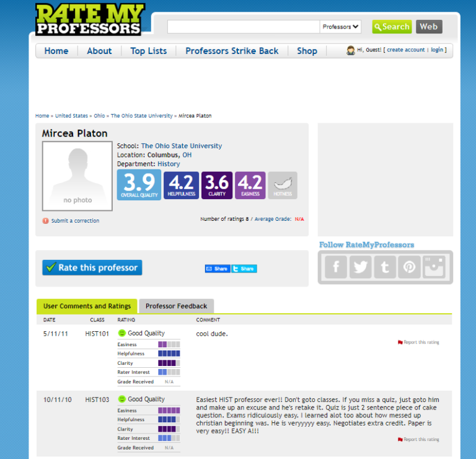Viewport: 476px width, 459px height.
Task: Select User Comments and Ratings tab
Action: pos(87,306)
